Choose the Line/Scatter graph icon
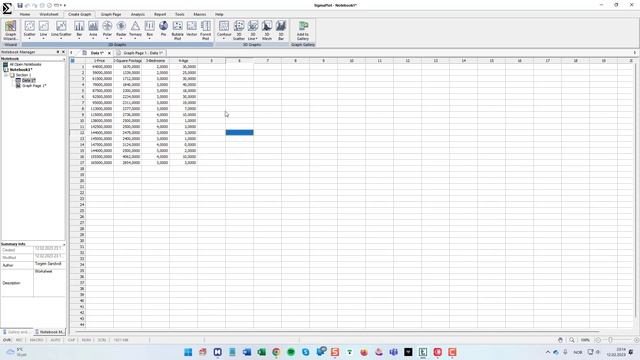The width and height of the screenshot is (640, 360). 61,29
